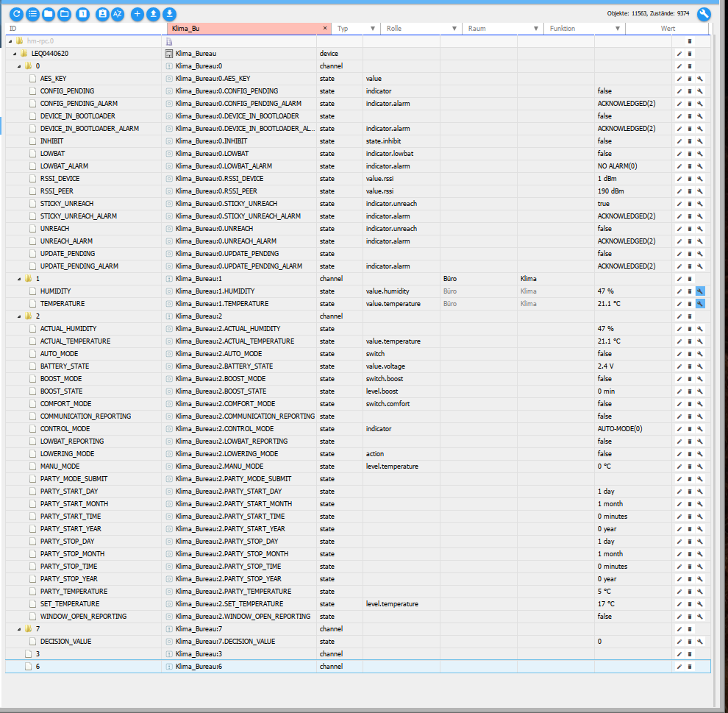Open the Raum filter dropdown

pos(536,29)
